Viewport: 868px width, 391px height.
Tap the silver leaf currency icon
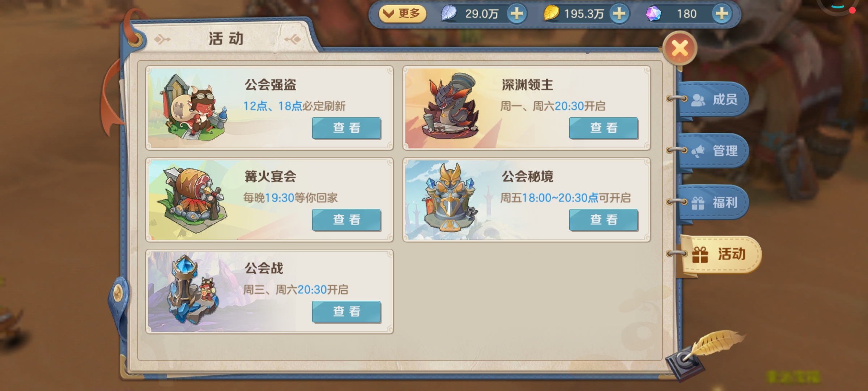pos(449,14)
